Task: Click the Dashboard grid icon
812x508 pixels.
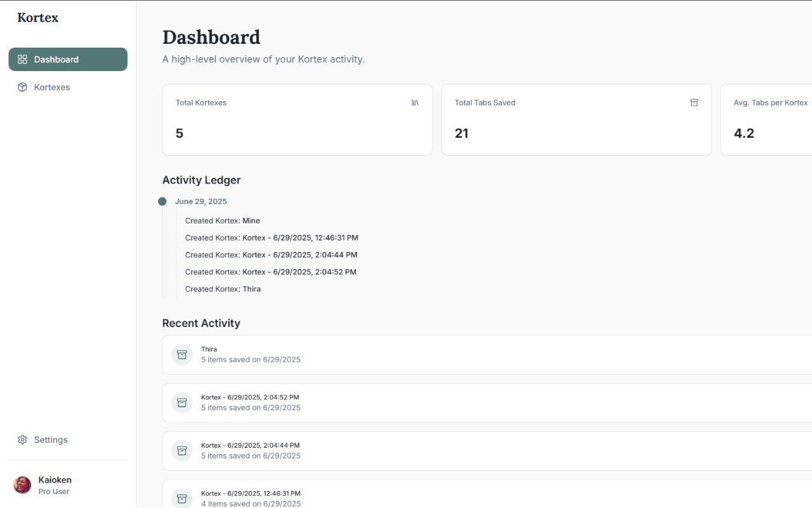Action: [22, 59]
